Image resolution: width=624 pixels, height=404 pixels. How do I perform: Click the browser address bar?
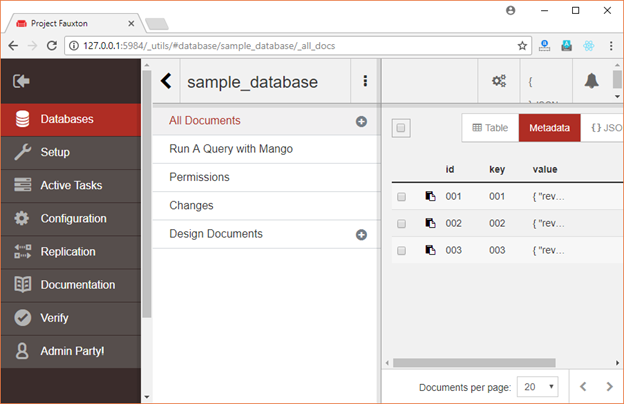298,46
